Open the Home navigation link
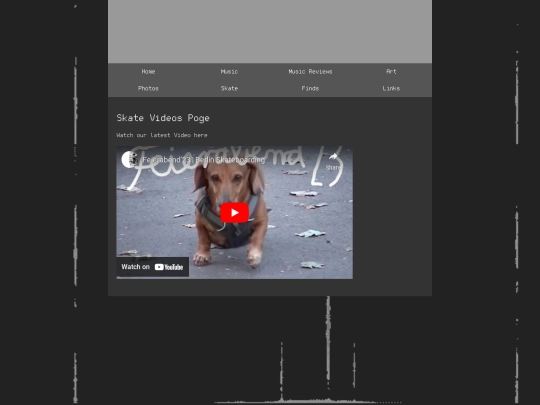Viewport: 540px width, 405px height. coord(148,72)
